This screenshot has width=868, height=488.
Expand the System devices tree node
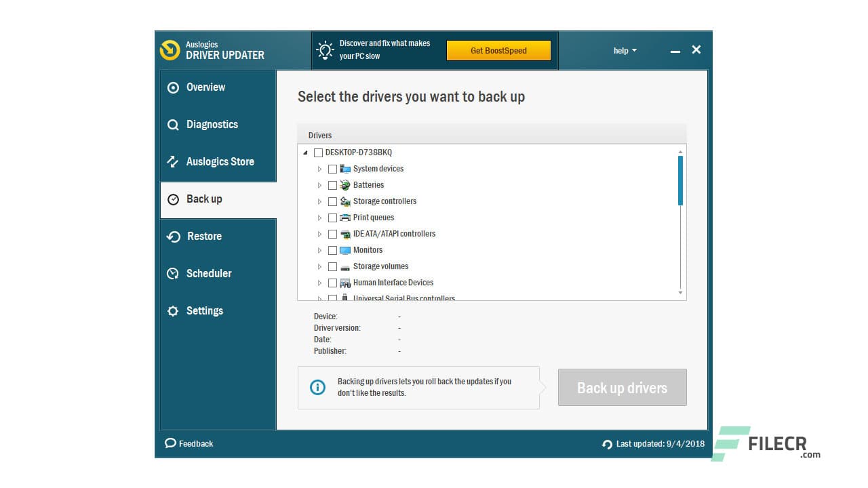319,169
